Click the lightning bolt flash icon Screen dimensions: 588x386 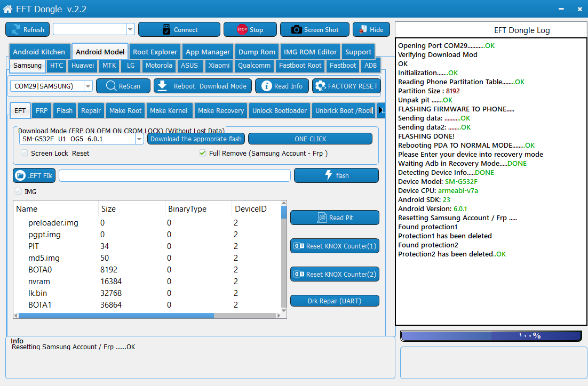[329, 175]
